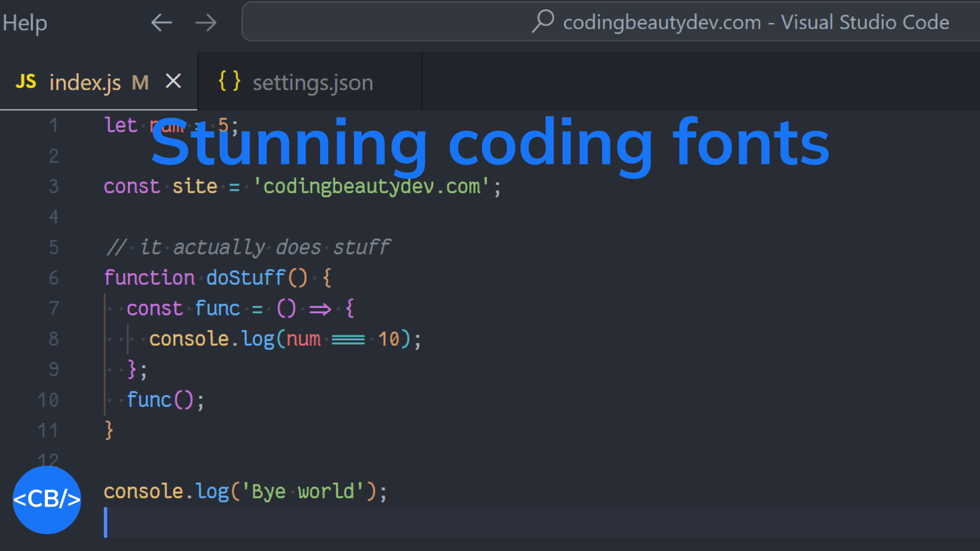Click line number 3 in gutter
Viewport: 980px width, 551px height.
[x=54, y=187]
